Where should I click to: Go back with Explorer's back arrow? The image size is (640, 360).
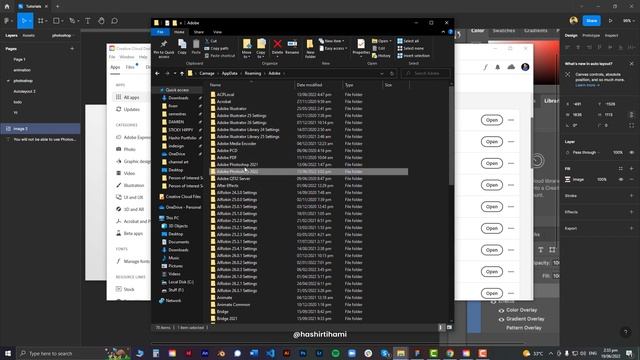click(x=158, y=73)
